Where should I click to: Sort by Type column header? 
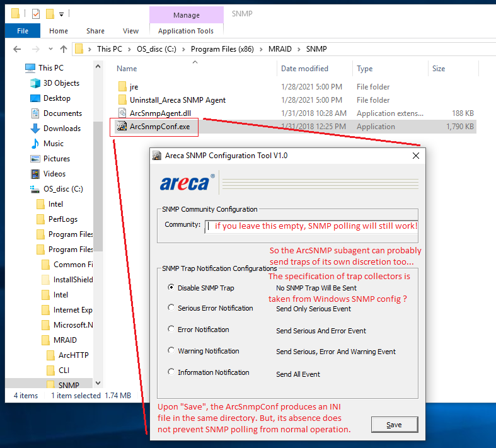pyautogui.click(x=365, y=69)
